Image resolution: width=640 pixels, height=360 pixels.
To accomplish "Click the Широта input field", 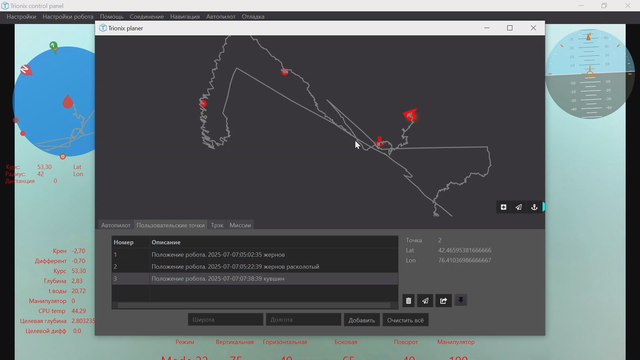I will (x=225, y=320).
